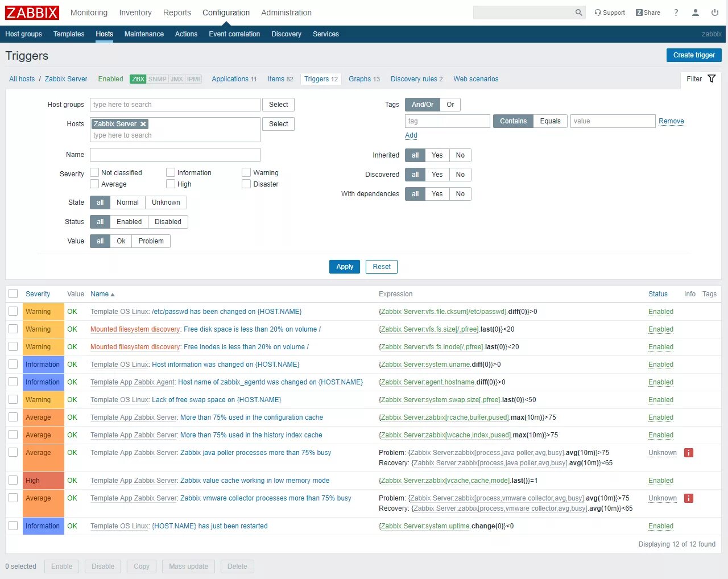
Task: Select the value cache low memory row checkbox
Action: pyautogui.click(x=13, y=480)
